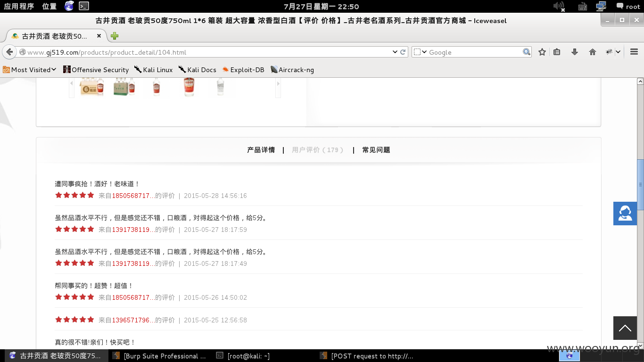Click the page vertical scrollbar thumb

[x=640, y=185]
